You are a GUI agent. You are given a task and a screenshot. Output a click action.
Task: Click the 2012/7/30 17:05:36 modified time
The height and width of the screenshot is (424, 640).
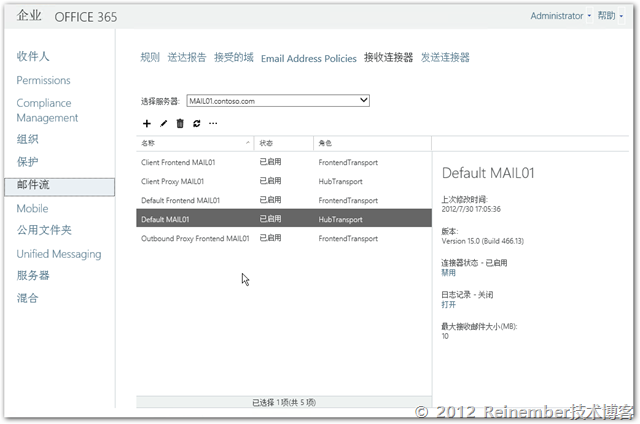471,209
